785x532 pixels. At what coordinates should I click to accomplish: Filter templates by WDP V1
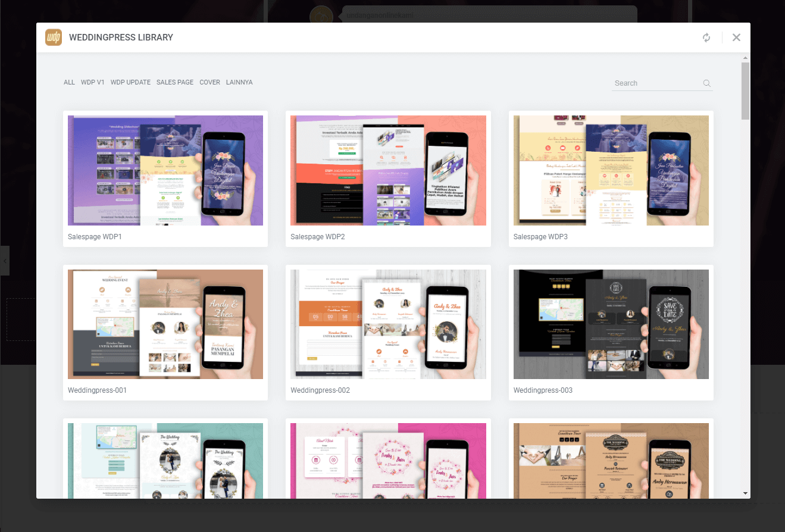point(93,83)
